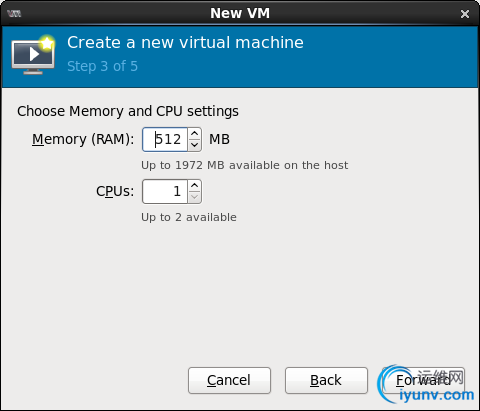Go Back to the previous step
Screen dimensions: 480x411
(x=326, y=380)
